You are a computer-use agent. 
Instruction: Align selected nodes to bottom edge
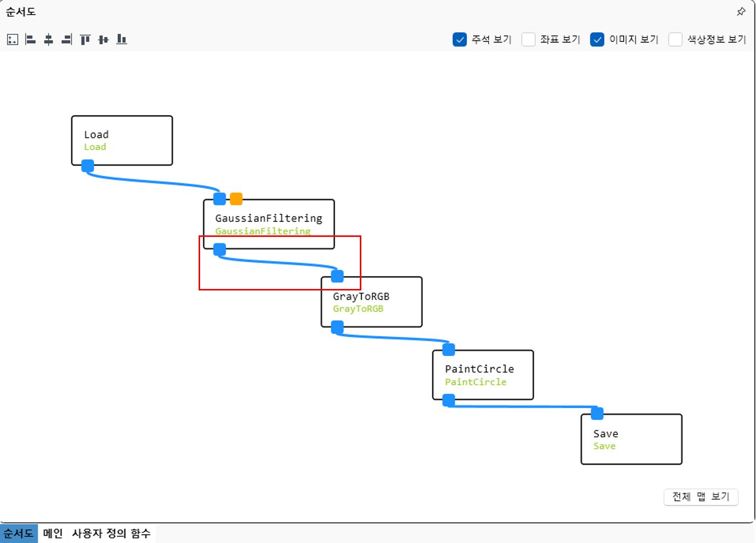(x=121, y=39)
